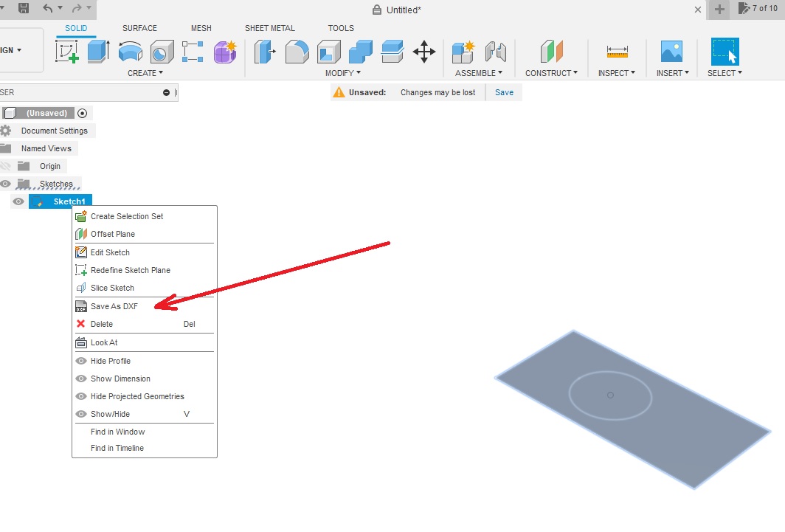Select the Fillet tool icon
This screenshot has height=532, width=785.
pos(297,52)
